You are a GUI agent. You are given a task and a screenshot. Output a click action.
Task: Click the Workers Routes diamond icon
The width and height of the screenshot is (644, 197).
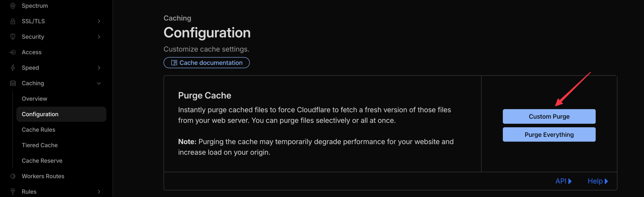(13, 176)
